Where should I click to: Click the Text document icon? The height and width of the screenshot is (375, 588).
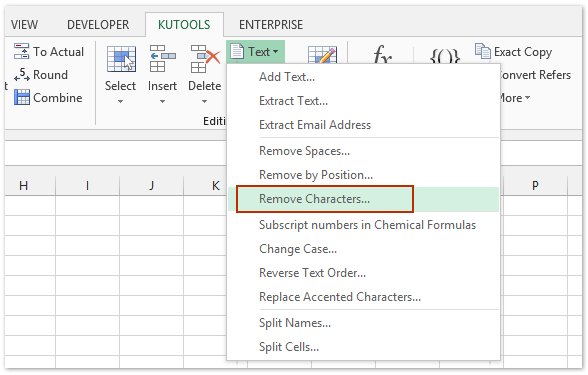click(237, 51)
